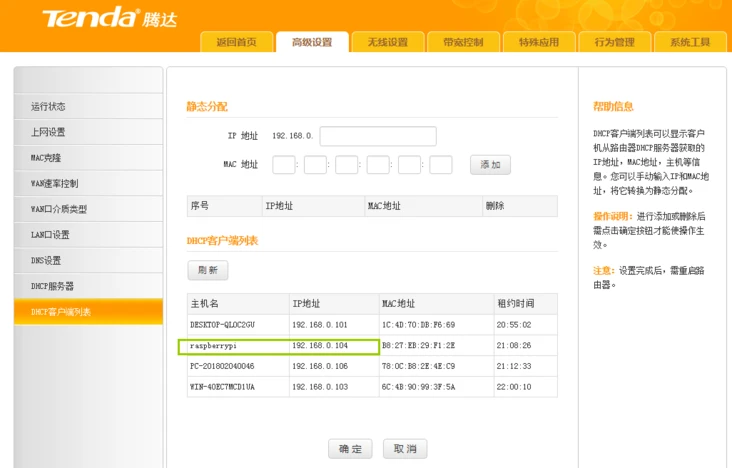Click IP address 192.168.0.106
This screenshot has width=732, height=468.
[x=320, y=366]
